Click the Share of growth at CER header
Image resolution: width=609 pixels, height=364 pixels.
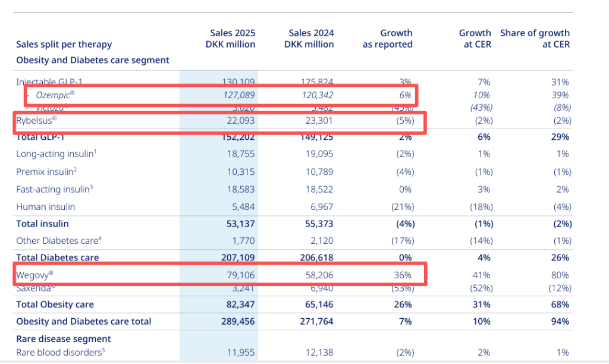point(535,39)
